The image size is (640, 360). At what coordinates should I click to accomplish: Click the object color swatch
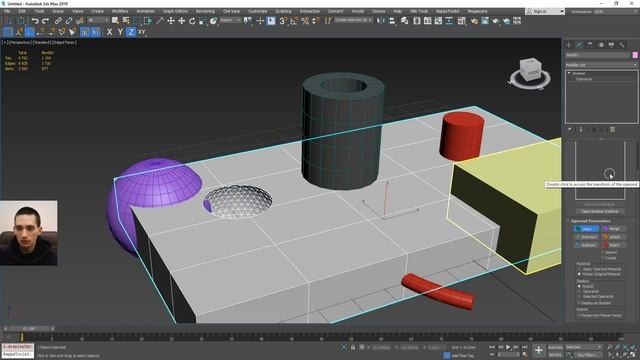point(635,55)
